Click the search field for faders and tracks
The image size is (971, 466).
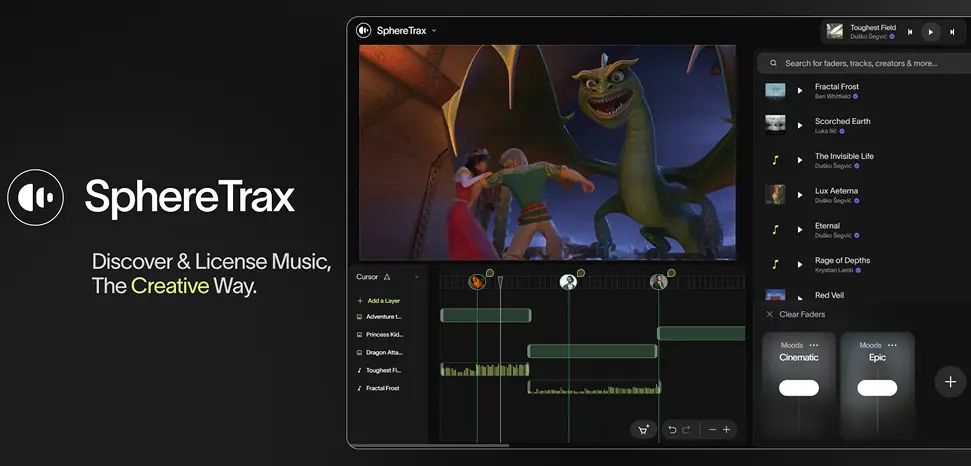tap(864, 63)
